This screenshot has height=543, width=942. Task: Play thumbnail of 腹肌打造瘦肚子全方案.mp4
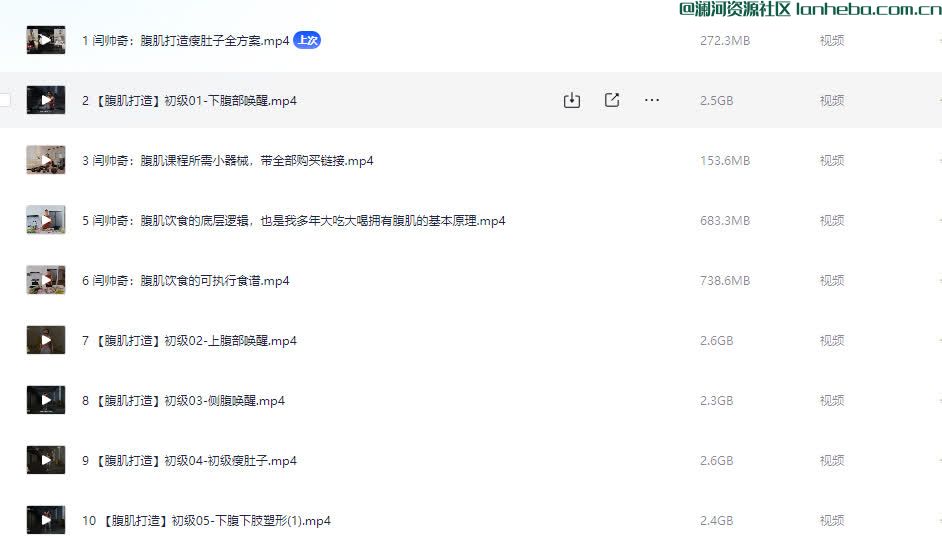(46, 40)
